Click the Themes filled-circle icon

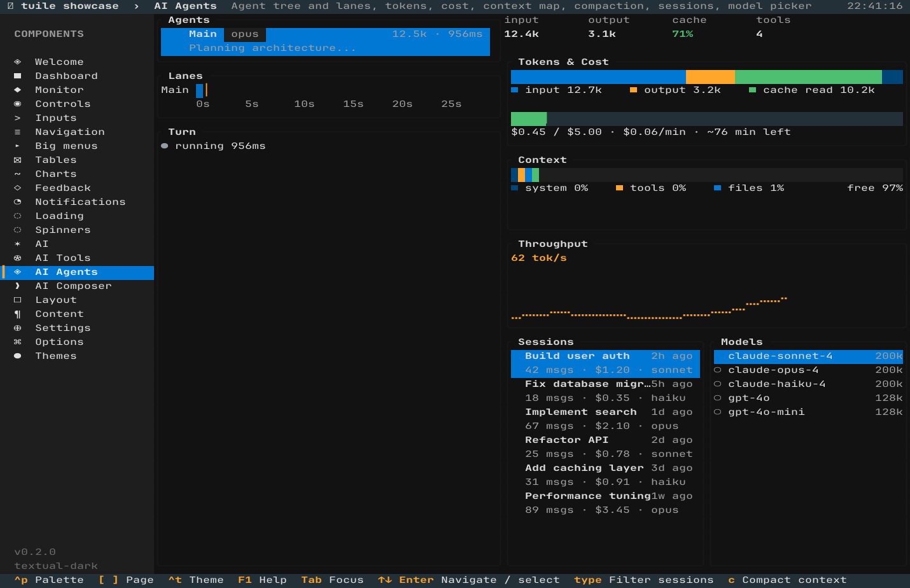[18, 356]
